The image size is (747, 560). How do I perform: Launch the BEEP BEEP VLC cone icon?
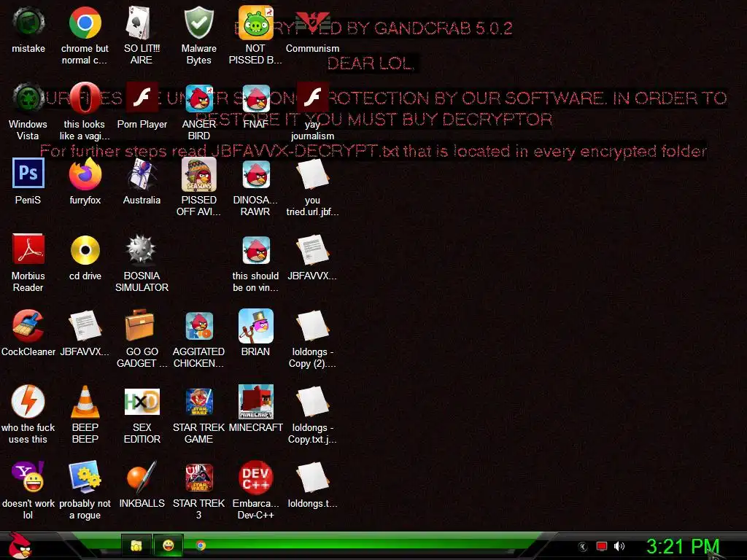[x=85, y=402]
